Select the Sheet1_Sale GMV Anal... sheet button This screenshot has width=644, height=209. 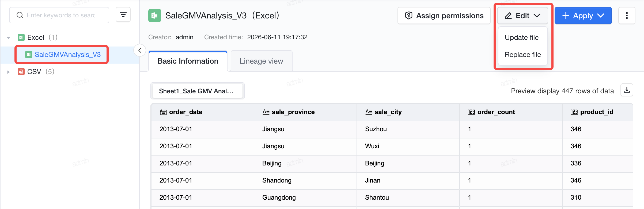198,91
